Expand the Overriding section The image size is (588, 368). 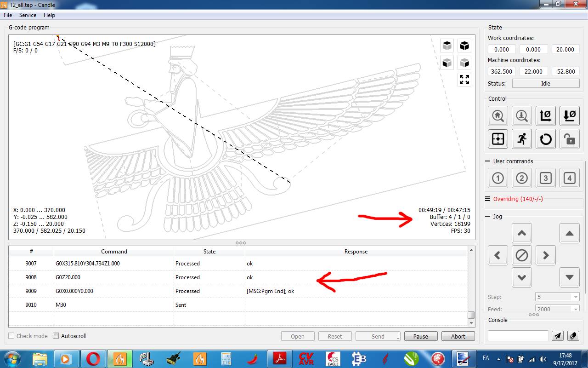point(488,199)
